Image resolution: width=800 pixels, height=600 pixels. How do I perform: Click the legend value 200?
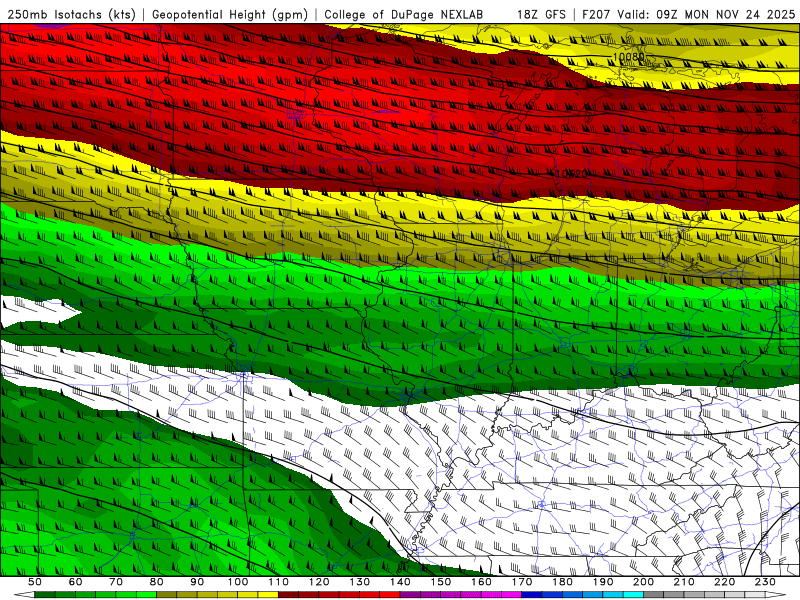point(644,582)
